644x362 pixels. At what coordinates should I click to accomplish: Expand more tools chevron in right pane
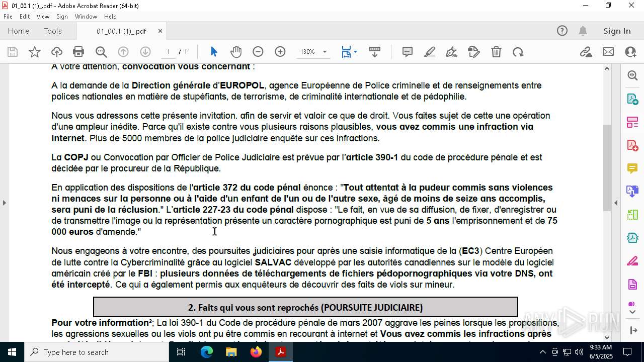[632, 312]
